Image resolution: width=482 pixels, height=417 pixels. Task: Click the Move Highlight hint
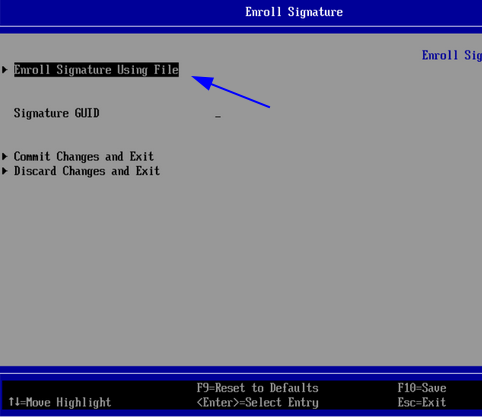pyautogui.click(x=60, y=402)
